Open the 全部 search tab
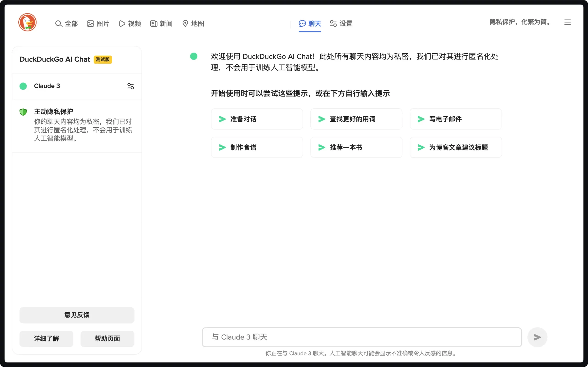Viewport: 588px width, 367px height. (66, 24)
